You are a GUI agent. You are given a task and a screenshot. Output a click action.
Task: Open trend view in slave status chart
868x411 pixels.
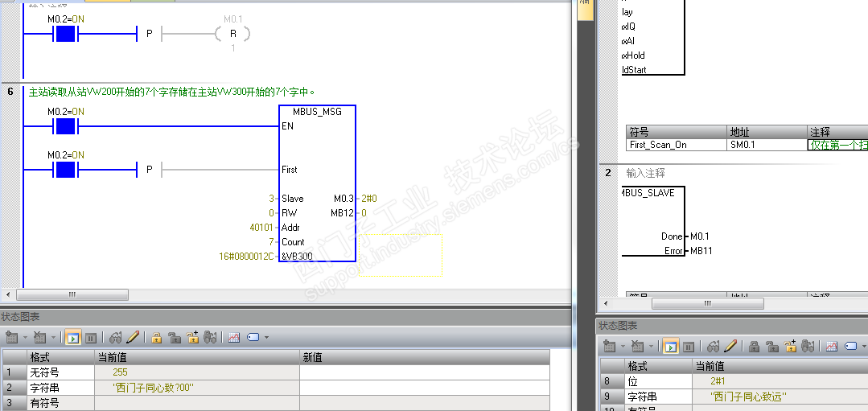pyautogui.click(x=832, y=347)
